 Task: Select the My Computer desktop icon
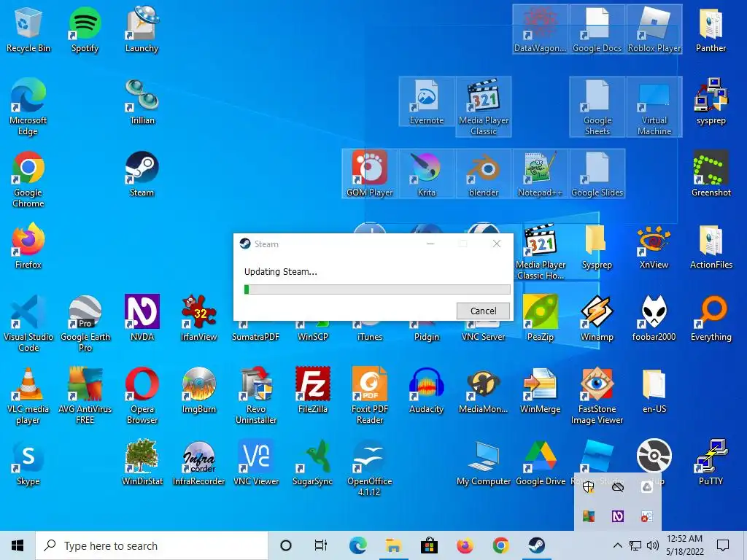click(x=483, y=463)
